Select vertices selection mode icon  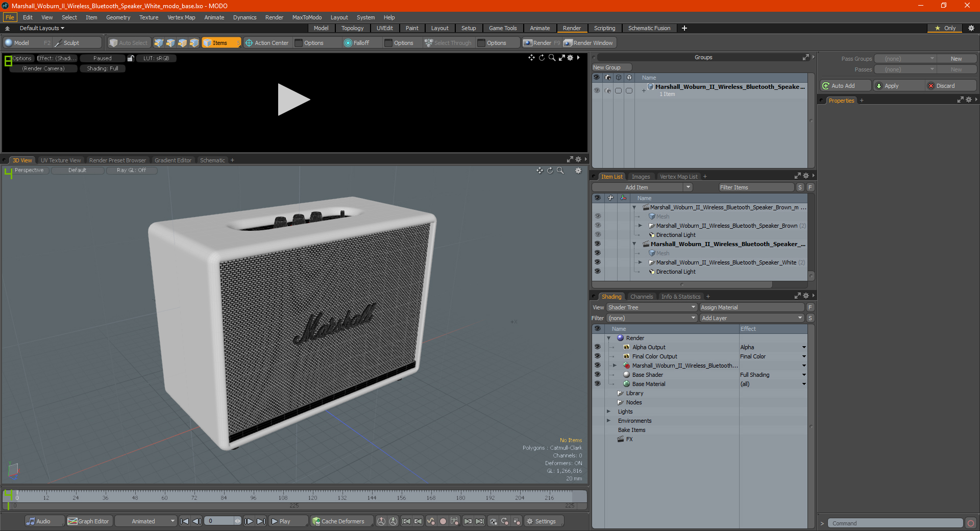[x=159, y=43]
